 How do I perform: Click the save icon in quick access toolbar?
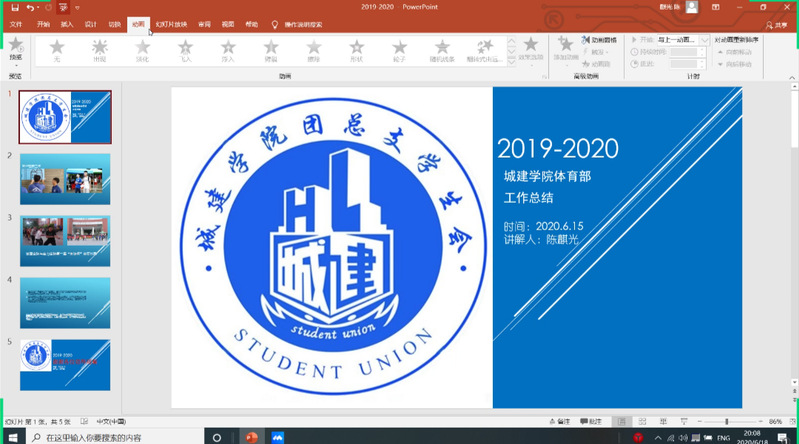[15, 7]
